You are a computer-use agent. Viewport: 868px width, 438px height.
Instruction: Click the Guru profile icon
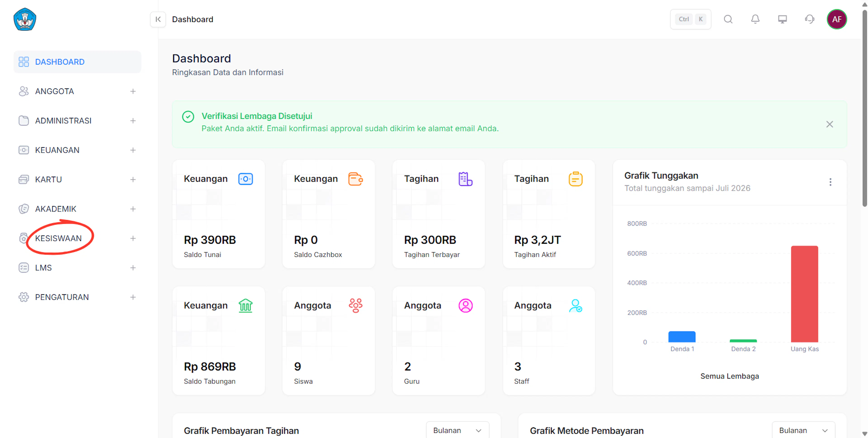click(x=465, y=306)
